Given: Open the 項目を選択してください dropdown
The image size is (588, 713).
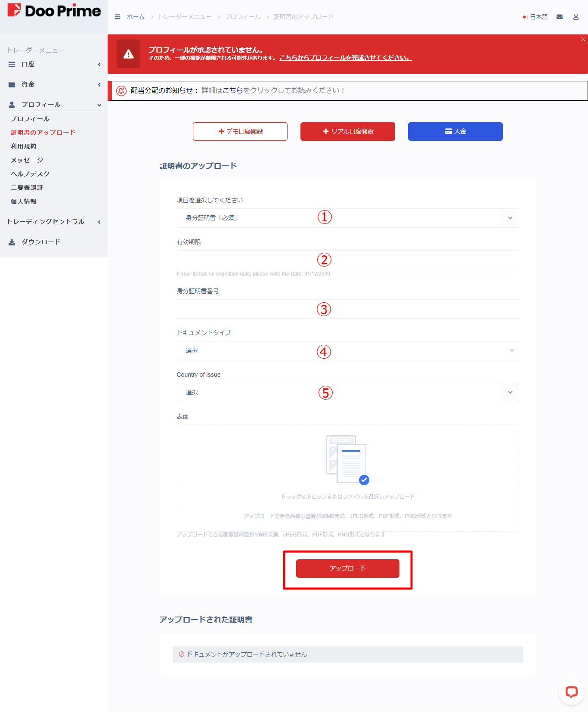Looking at the screenshot, I should (347, 218).
